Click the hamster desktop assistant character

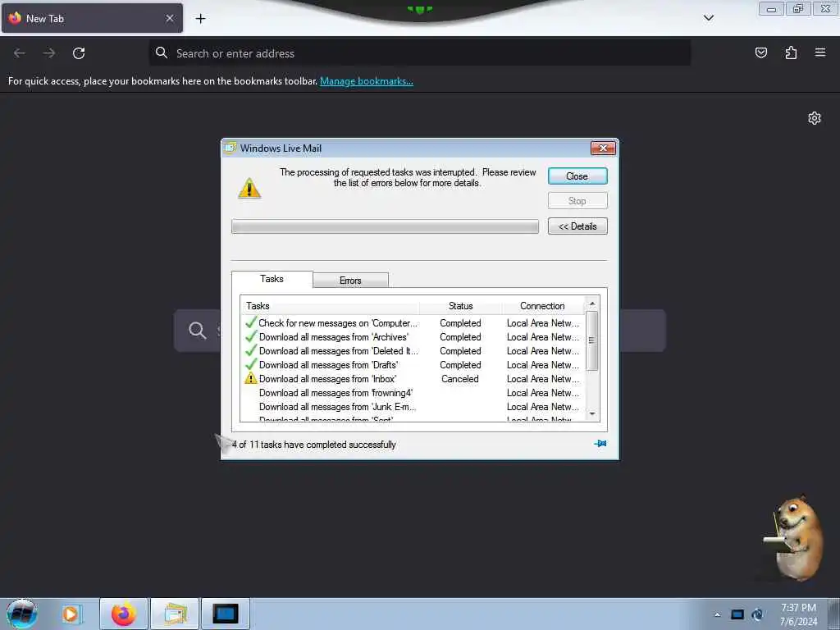point(794,537)
